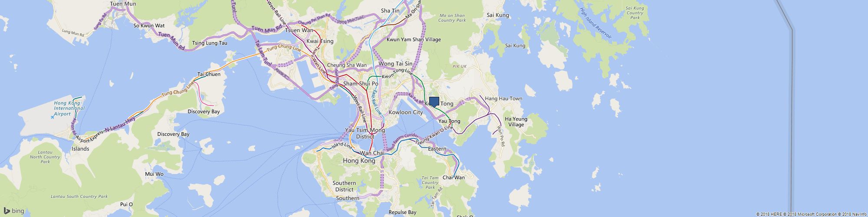Click the blue location pin marker
This screenshot has height=217, width=868.
[x=434, y=102]
